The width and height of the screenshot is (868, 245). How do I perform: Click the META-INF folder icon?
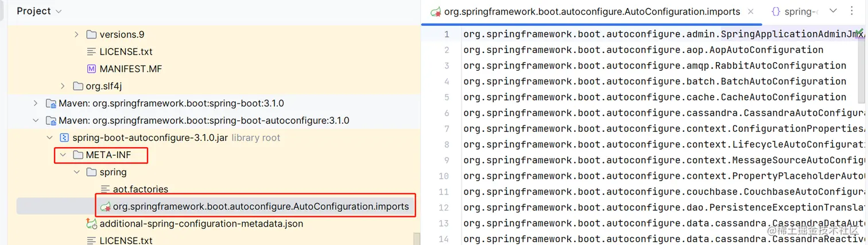(x=77, y=155)
